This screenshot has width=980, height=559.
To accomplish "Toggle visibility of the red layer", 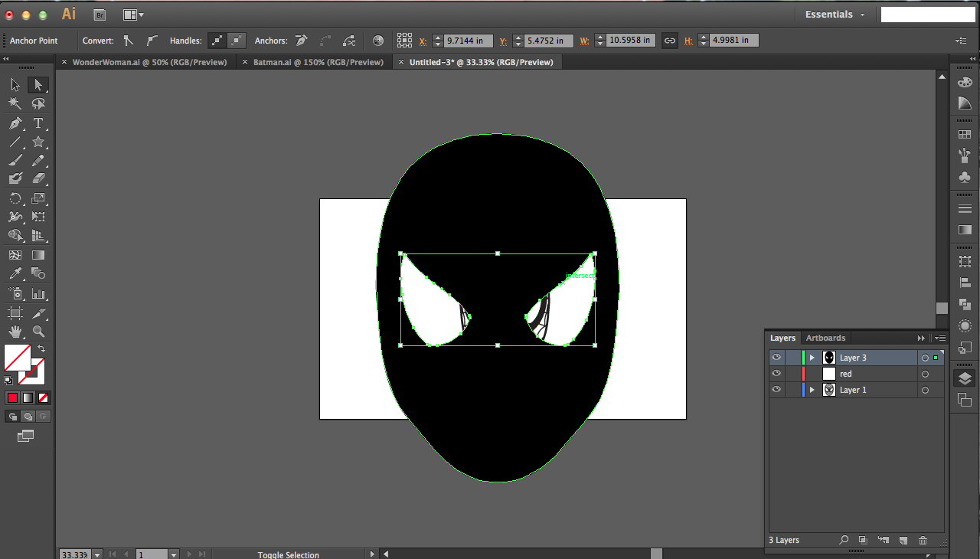I will 776,374.
